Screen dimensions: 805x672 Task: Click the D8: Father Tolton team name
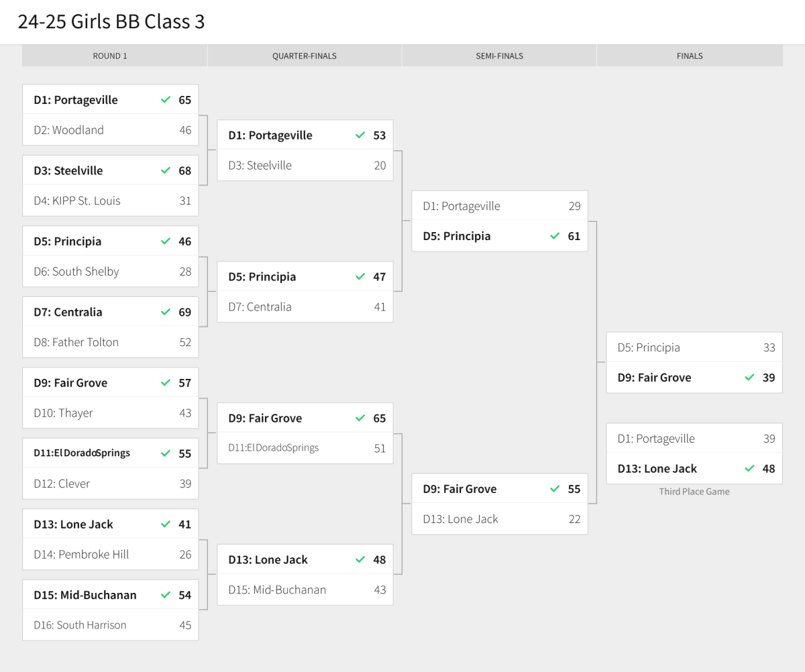(76, 342)
